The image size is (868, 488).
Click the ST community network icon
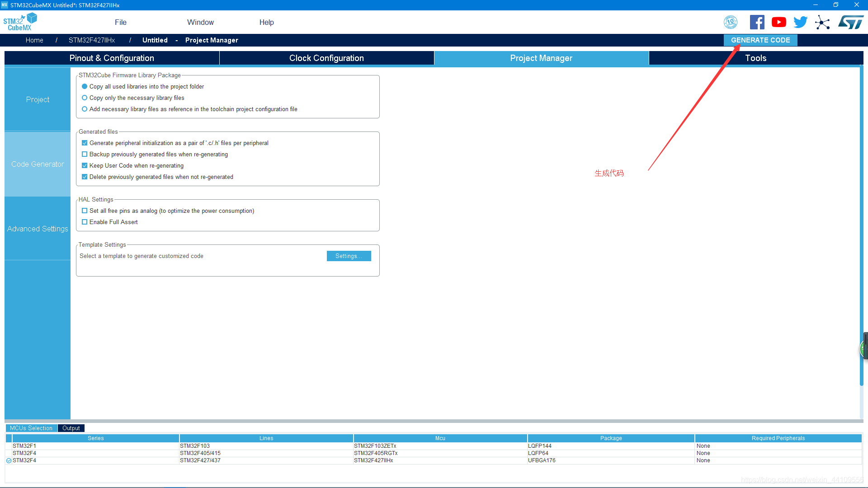pos(822,23)
